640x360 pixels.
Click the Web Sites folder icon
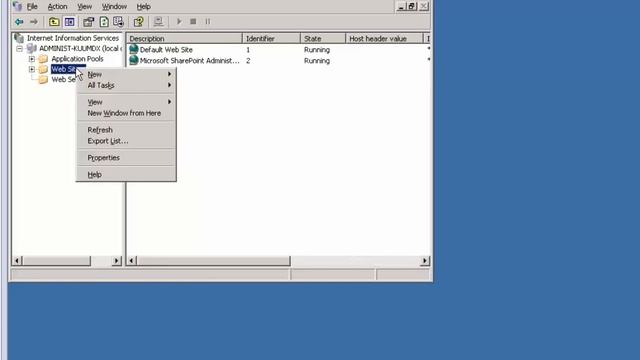[x=43, y=69]
